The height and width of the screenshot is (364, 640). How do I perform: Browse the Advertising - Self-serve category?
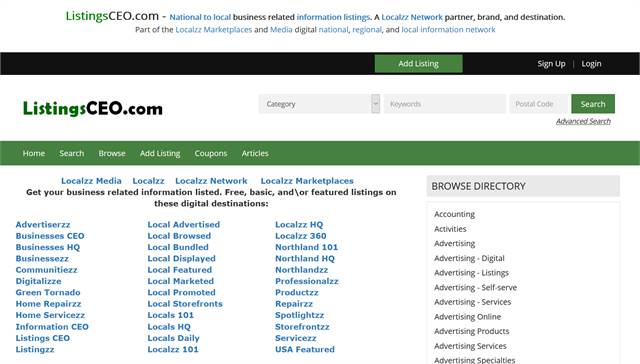(476, 288)
